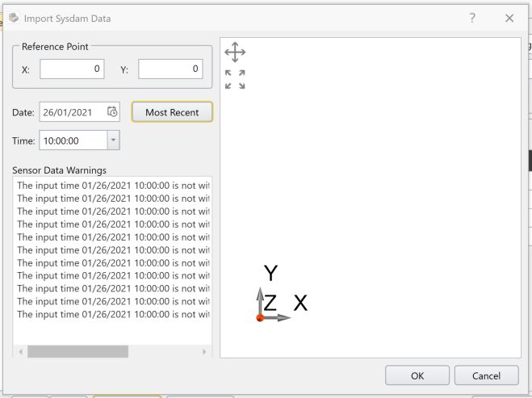Open the calendar picker in Date field
The height and width of the screenshot is (398, 532).
tap(112, 112)
